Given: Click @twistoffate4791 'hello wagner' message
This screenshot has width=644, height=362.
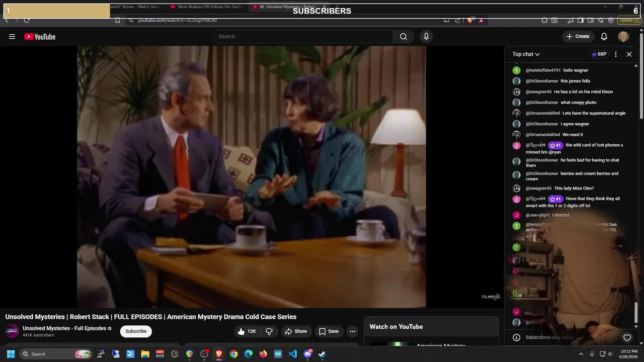Looking at the screenshot, I should (x=572, y=70).
